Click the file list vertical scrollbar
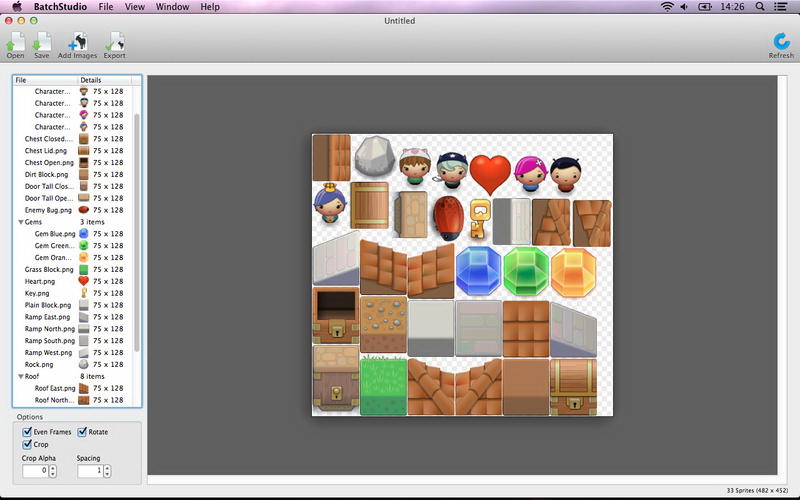Image resolution: width=800 pixels, height=500 pixels. (137, 230)
